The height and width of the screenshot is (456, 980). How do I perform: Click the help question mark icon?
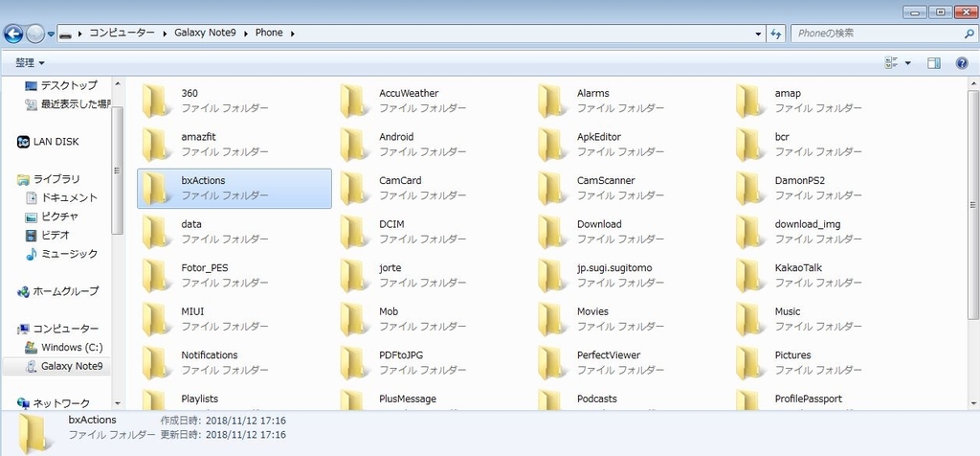point(962,62)
